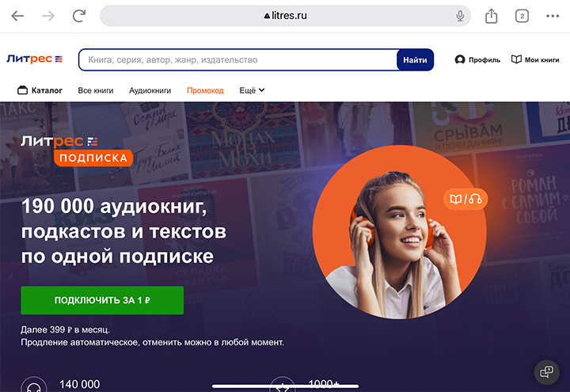This screenshot has width=570, height=392.
Task: Click the litres.ru address bar
Action: (x=285, y=16)
